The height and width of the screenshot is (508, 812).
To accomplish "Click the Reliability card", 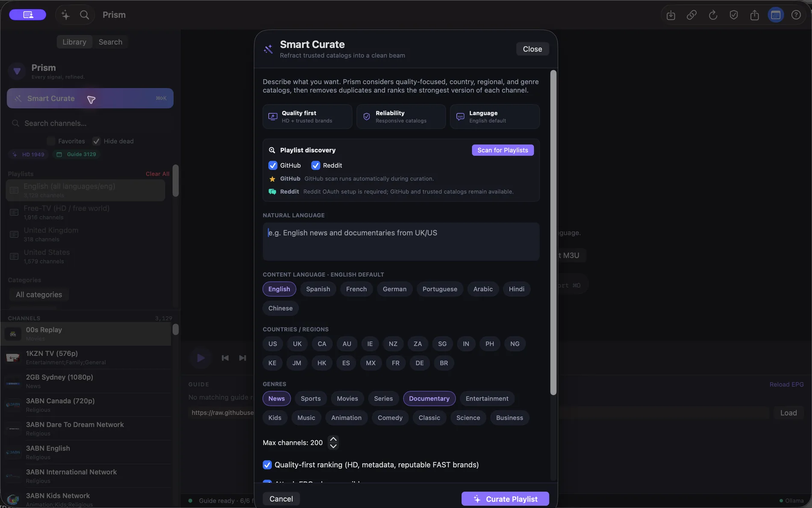I will [x=401, y=116].
